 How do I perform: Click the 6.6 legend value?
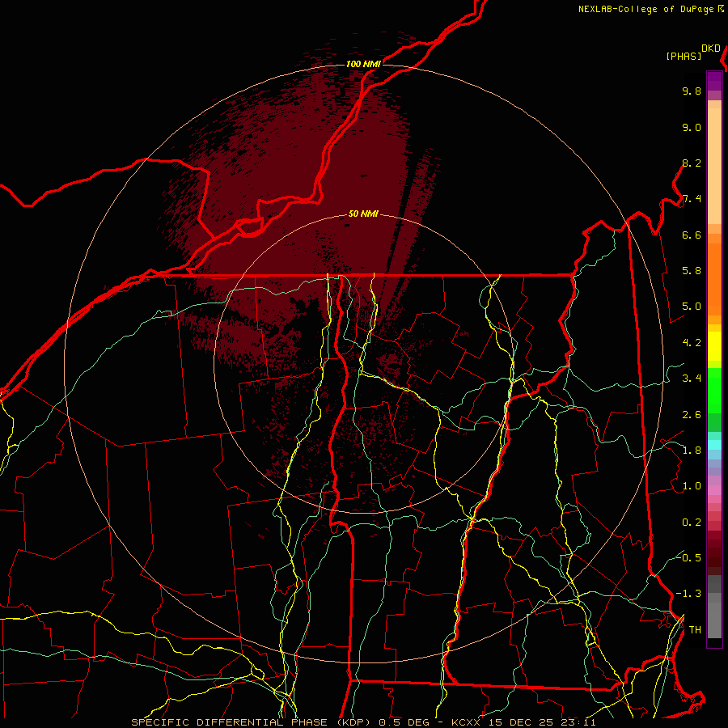(x=692, y=235)
